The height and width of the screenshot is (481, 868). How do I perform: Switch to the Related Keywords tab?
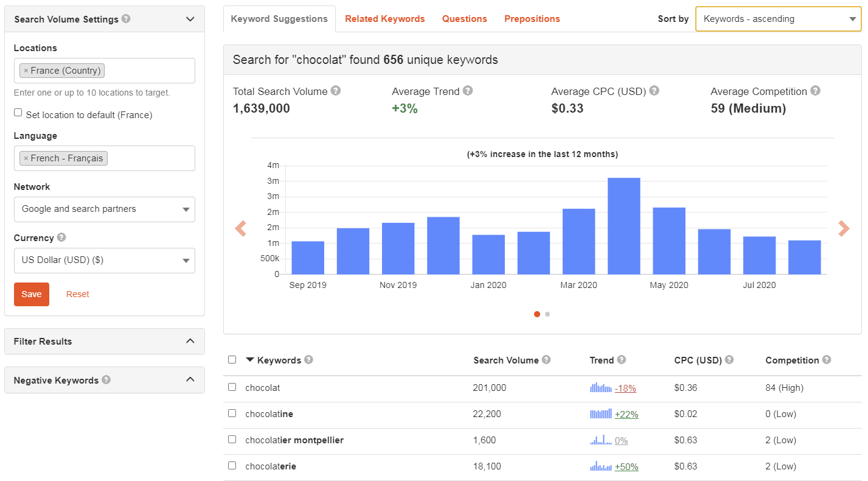click(x=384, y=19)
